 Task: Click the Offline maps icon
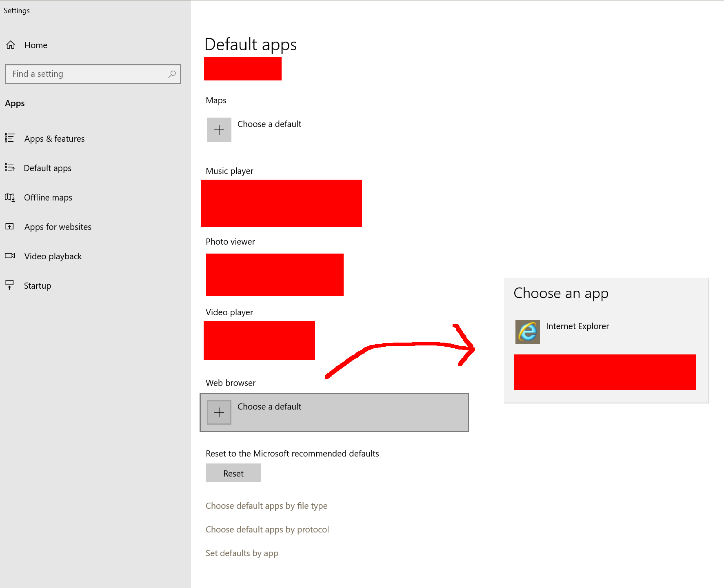10,197
